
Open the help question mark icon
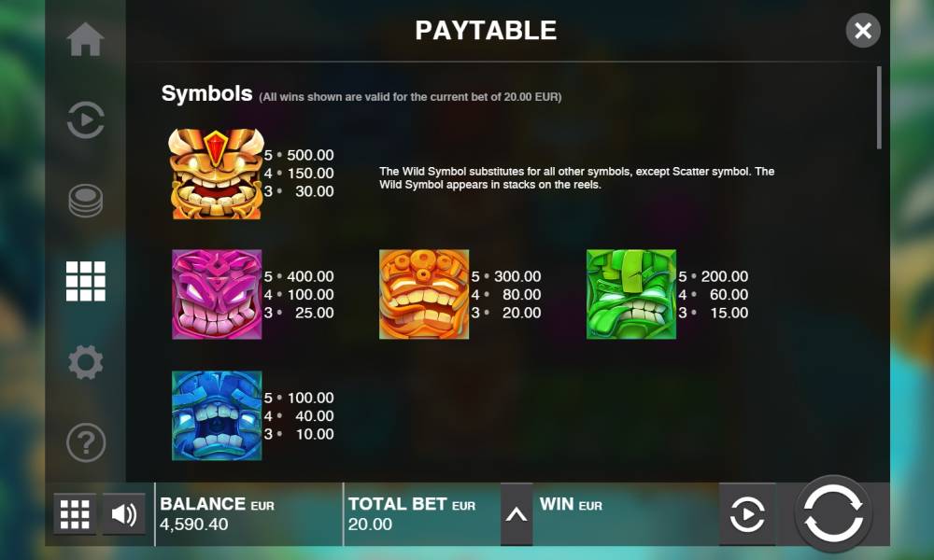[85, 442]
